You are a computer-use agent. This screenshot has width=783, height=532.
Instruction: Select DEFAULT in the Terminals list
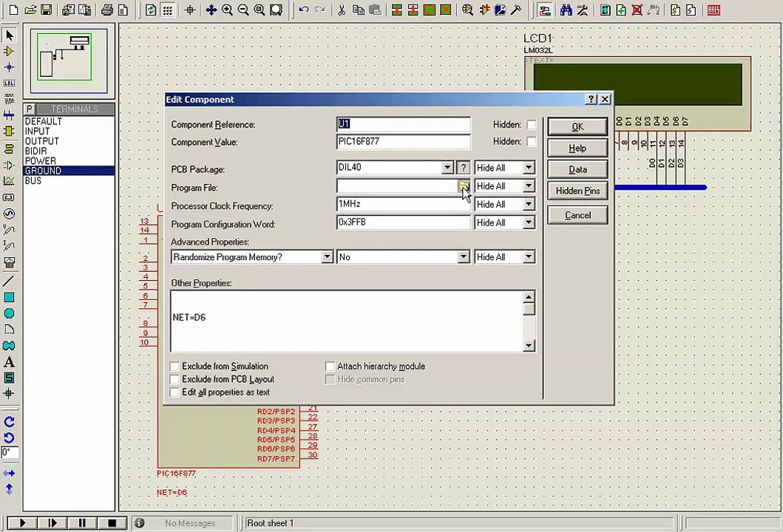(69, 121)
